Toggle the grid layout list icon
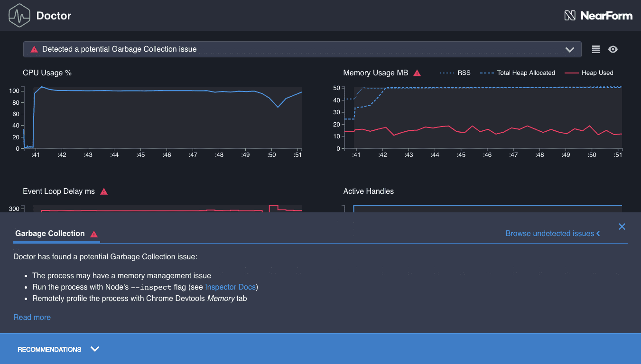641x364 pixels. [596, 49]
